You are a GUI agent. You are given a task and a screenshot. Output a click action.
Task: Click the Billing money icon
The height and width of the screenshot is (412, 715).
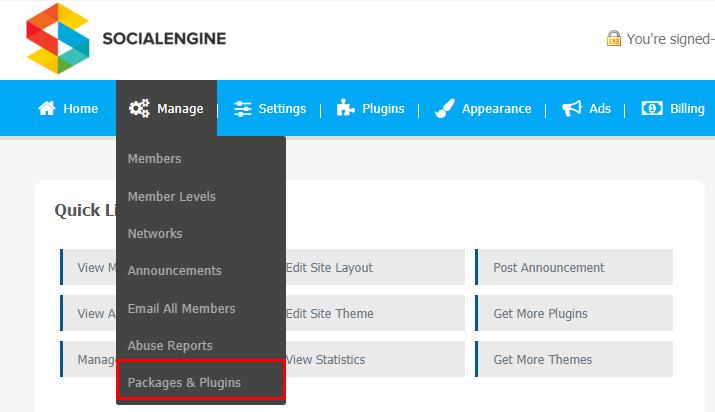[x=652, y=108]
